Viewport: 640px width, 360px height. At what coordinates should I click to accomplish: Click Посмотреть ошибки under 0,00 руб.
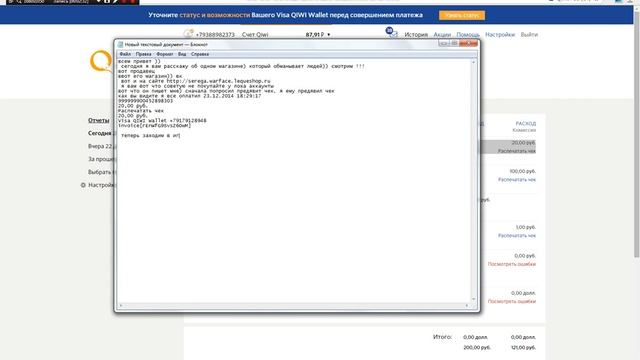(x=512, y=264)
